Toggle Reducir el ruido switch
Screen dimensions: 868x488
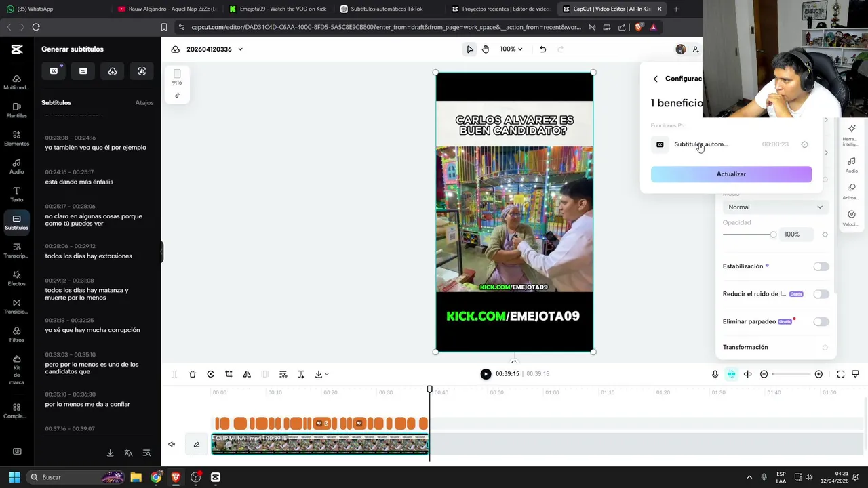(821, 294)
